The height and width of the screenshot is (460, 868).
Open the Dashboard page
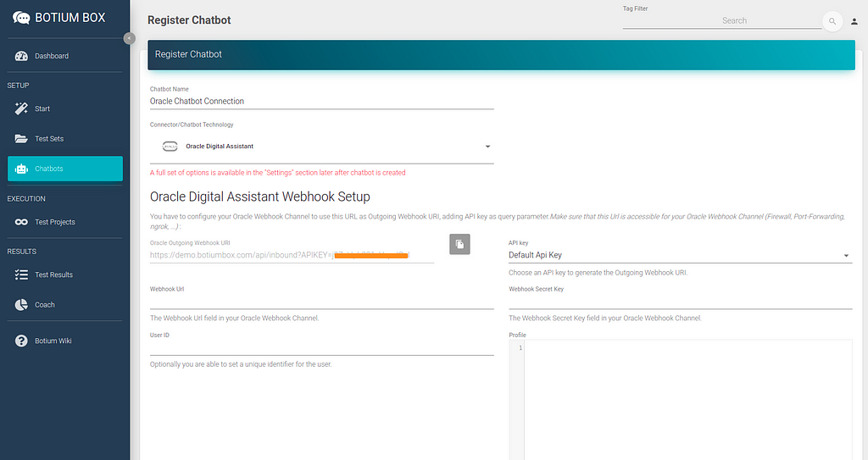(x=64, y=56)
